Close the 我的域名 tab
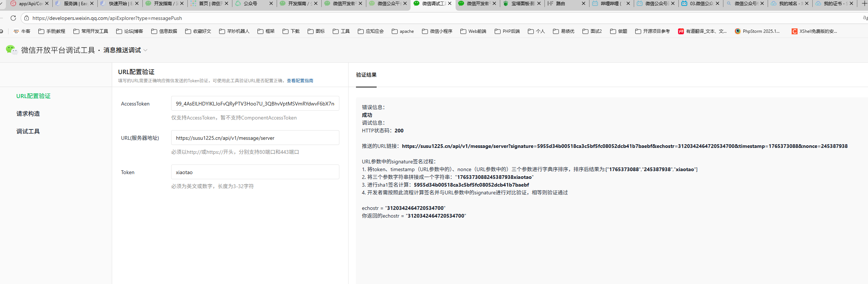The width and height of the screenshot is (868, 284). 807,3
